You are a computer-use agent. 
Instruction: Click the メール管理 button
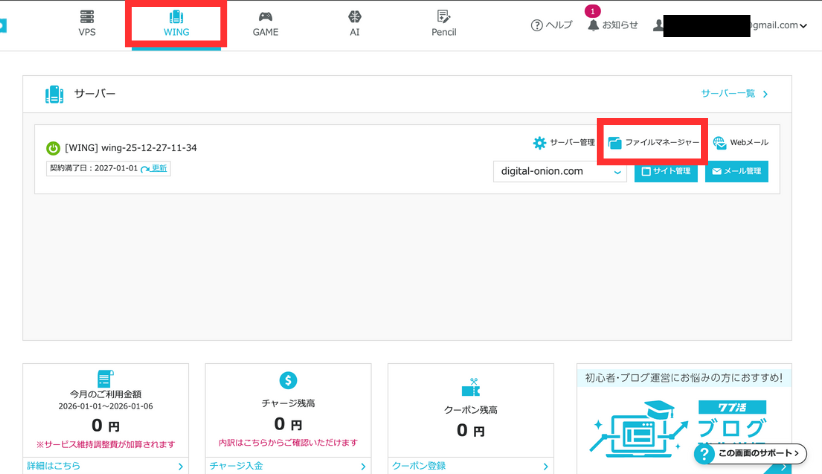pos(737,172)
